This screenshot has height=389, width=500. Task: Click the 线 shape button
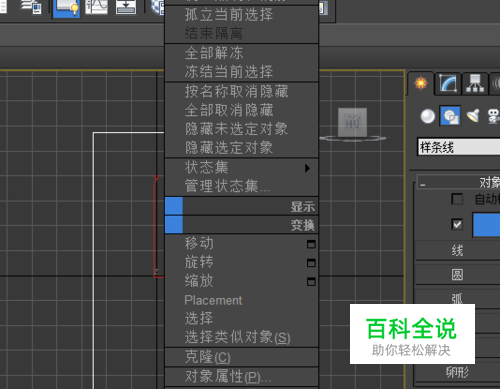pyautogui.click(x=457, y=251)
